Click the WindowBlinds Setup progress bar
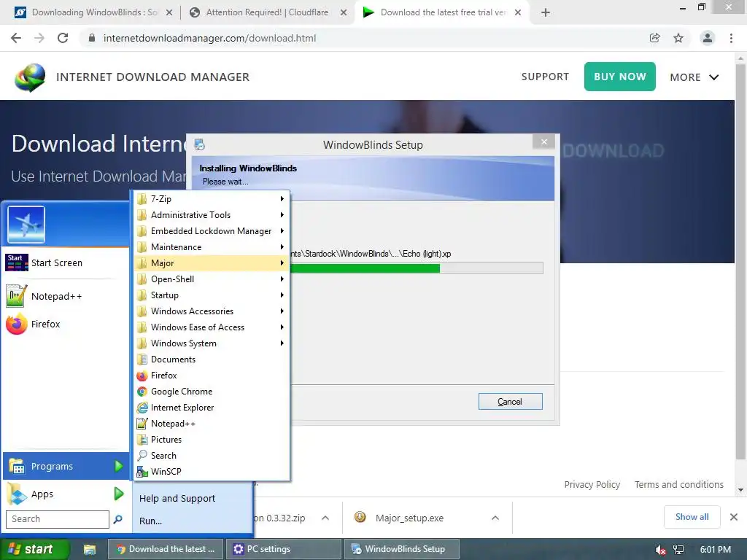This screenshot has width=747, height=560. pyautogui.click(x=417, y=268)
